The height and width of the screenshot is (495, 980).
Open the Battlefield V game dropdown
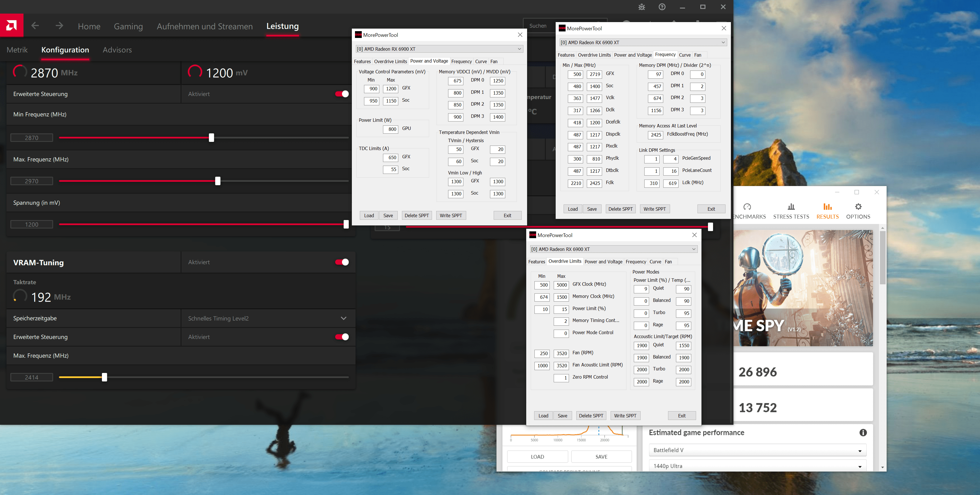758,450
